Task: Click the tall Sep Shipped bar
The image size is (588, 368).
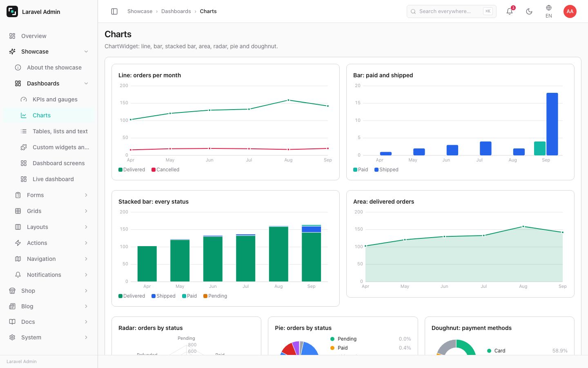Action: coord(552,124)
